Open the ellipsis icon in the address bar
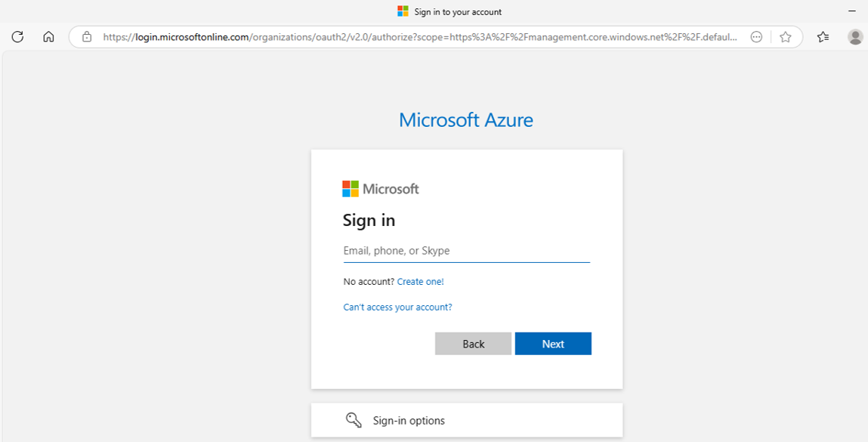The height and width of the screenshot is (442, 868). pos(756,36)
